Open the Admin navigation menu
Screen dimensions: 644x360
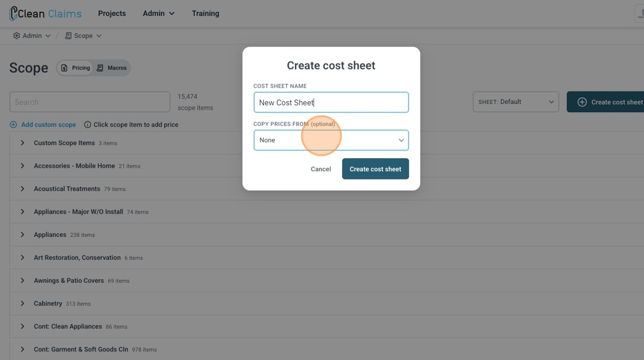(158, 13)
